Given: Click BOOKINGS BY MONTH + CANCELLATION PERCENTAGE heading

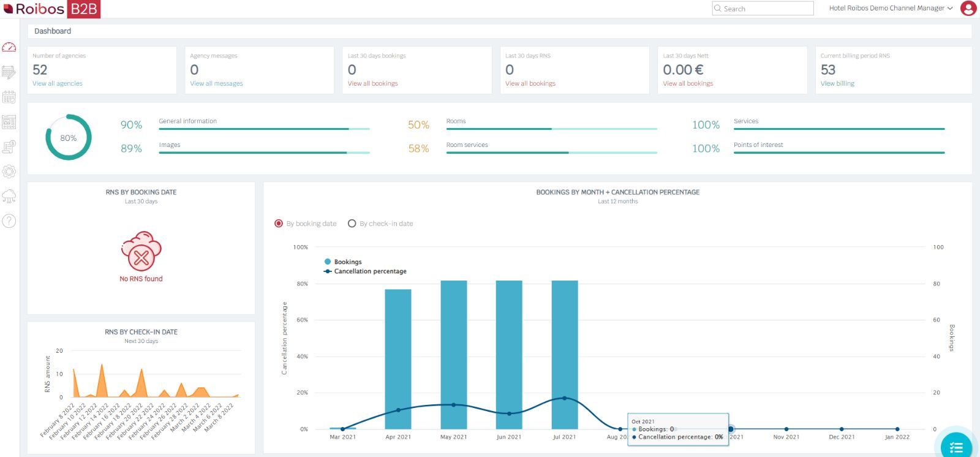Looking at the screenshot, I should tap(618, 192).
